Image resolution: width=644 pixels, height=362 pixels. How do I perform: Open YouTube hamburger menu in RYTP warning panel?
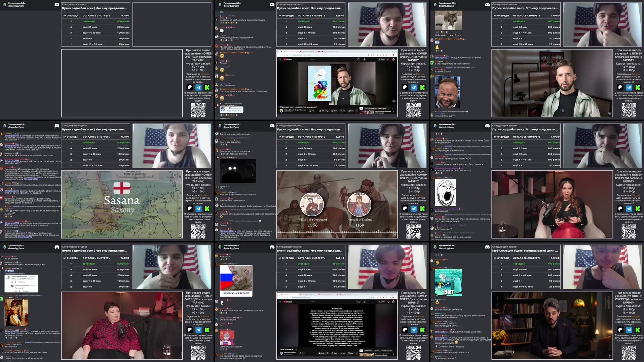(280, 302)
